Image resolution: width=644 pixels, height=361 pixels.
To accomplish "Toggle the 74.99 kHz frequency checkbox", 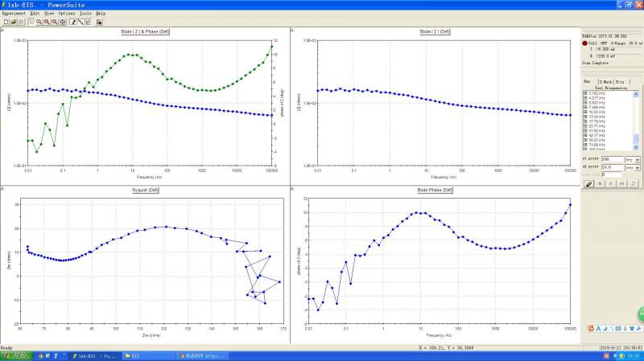I will point(585,145).
